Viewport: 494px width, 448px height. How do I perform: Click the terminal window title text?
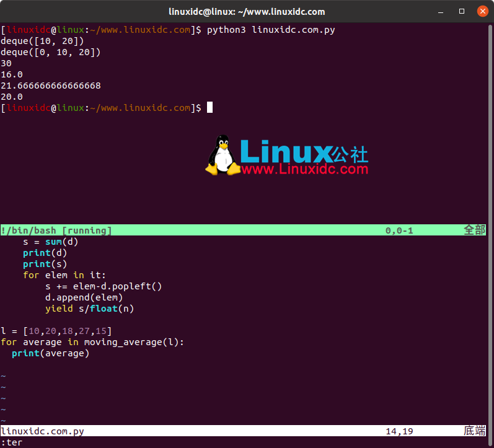[247, 12]
